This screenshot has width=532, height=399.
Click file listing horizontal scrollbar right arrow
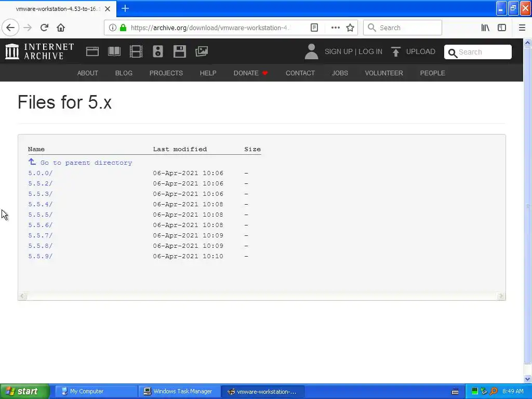[501, 296]
